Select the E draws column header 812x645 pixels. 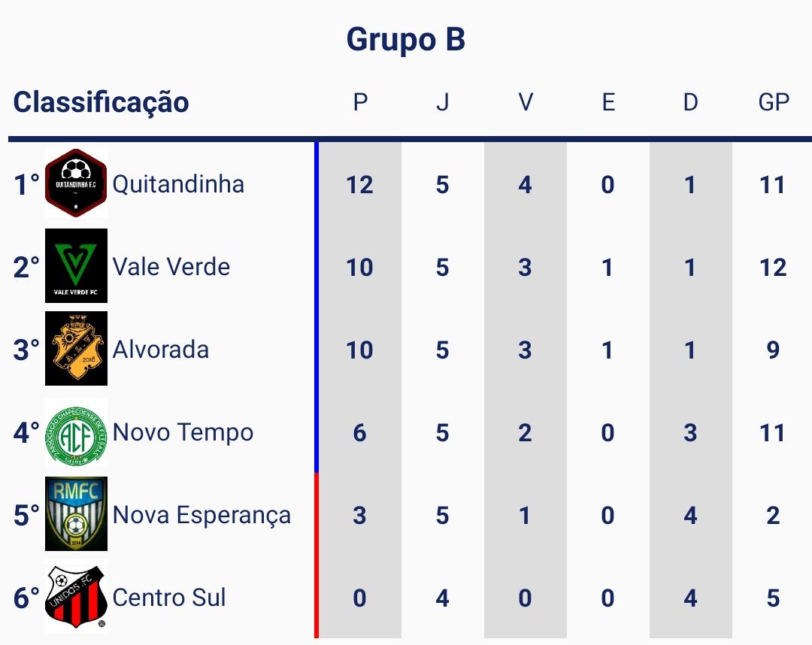tap(607, 102)
